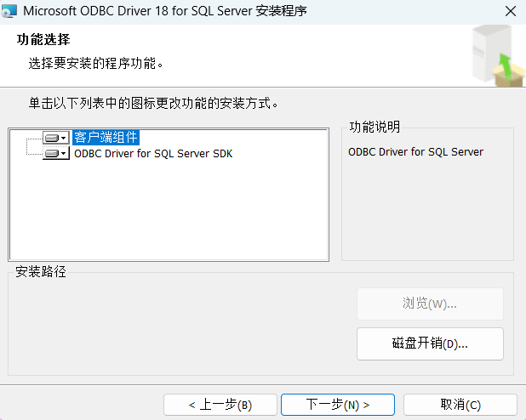
Task: Click the server box graphic in header
Action: [x=498, y=55]
